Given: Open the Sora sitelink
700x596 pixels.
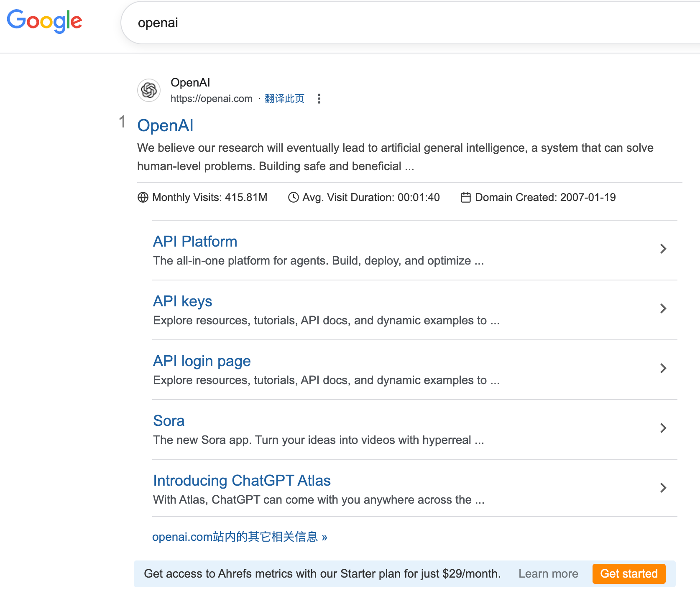Looking at the screenshot, I should point(169,421).
